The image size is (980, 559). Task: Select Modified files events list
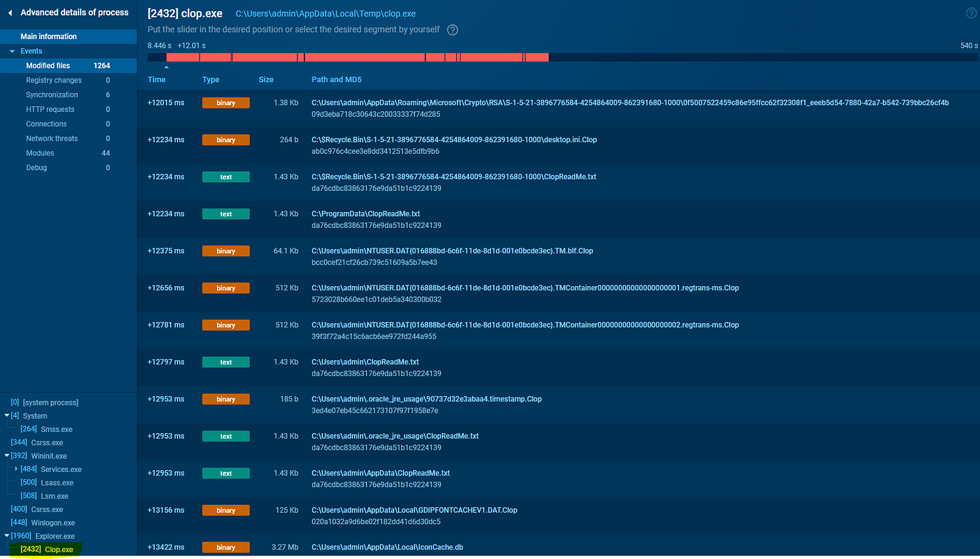coord(69,66)
